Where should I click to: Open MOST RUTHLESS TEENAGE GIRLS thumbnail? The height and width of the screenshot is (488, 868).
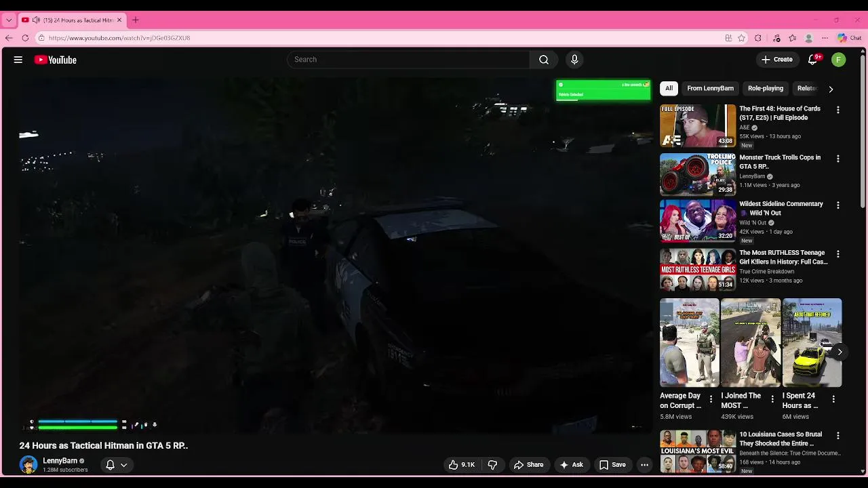(x=698, y=270)
